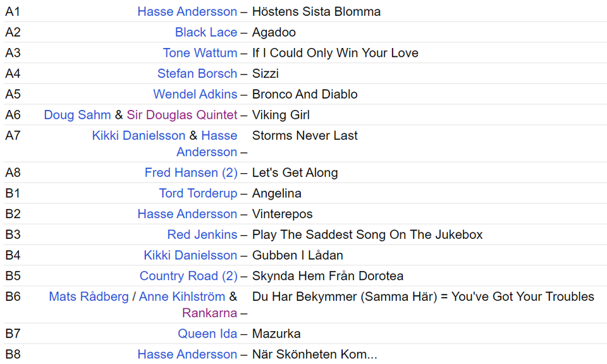This screenshot has height=364, width=607.
Task: Click the Black Lace artist link
Action: tap(206, 32)
